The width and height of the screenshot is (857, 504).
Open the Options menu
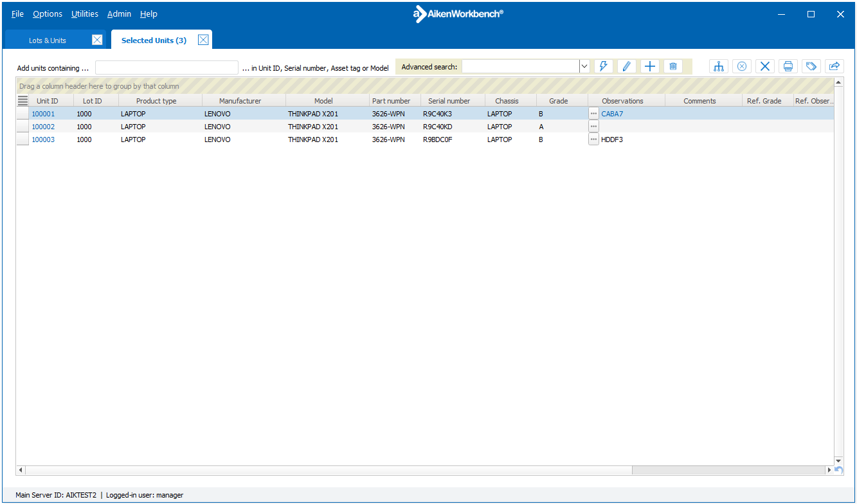[48, 14]
